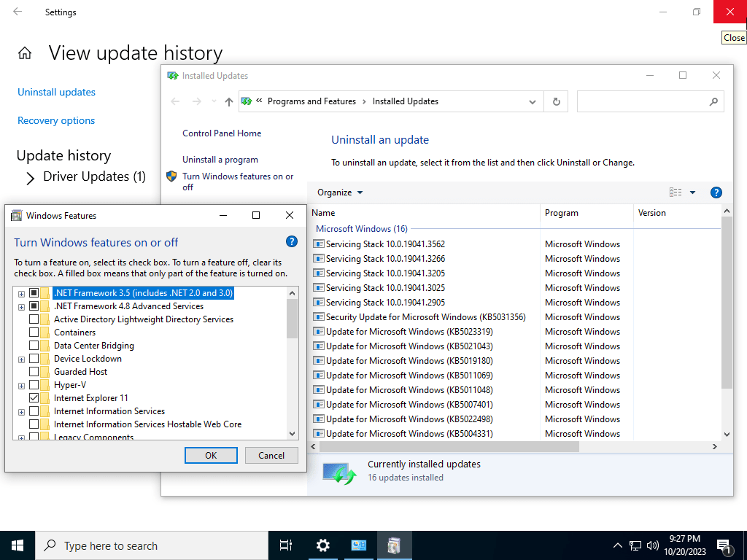747x560 pixels.
Task: Click the Windows Features vertical scrollbar thumb
Action: tap(292, 319)
